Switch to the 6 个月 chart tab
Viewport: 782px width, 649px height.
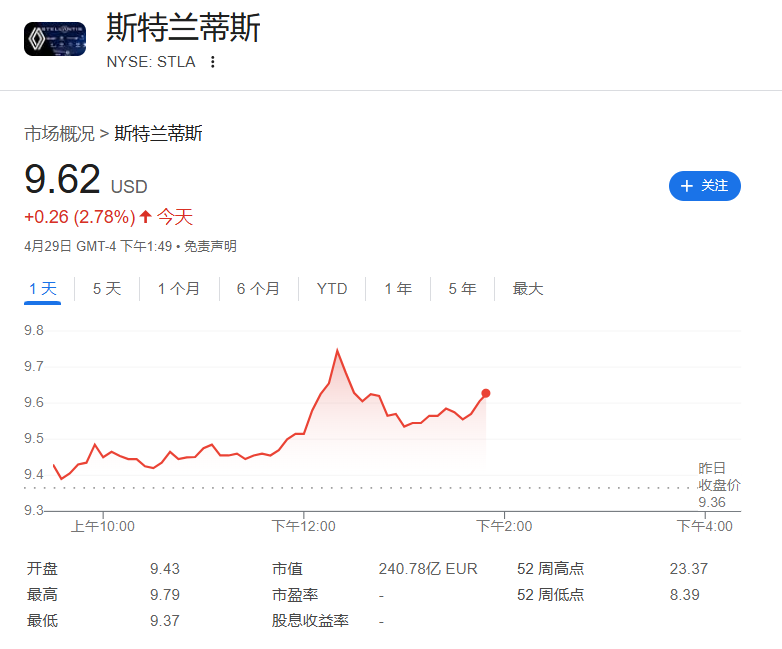coord(258,289)
